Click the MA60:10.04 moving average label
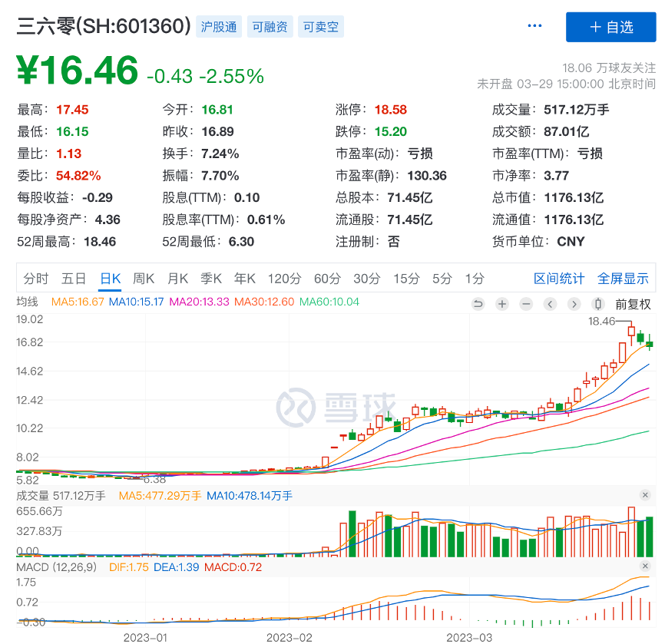665x644 pixels. [329, 302]
